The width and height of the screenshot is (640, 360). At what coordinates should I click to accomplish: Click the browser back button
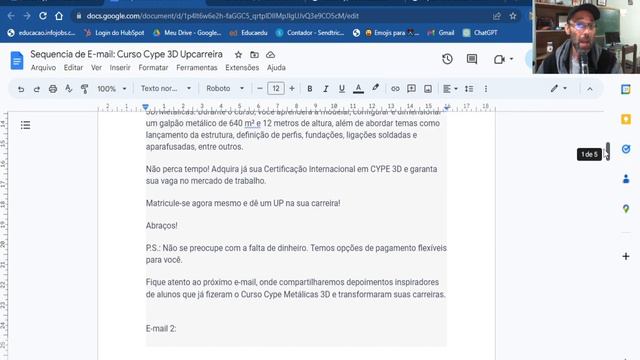(11, 16)
